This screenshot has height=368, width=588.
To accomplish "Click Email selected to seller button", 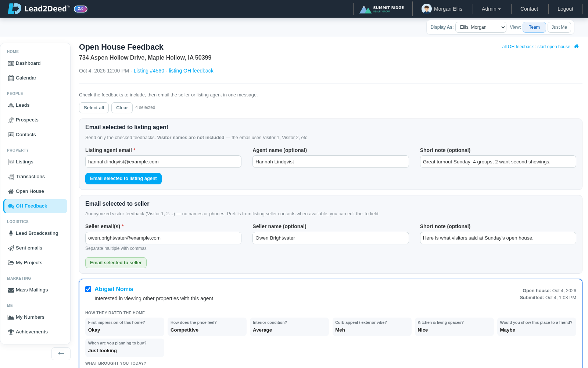I will click(116, 263).
